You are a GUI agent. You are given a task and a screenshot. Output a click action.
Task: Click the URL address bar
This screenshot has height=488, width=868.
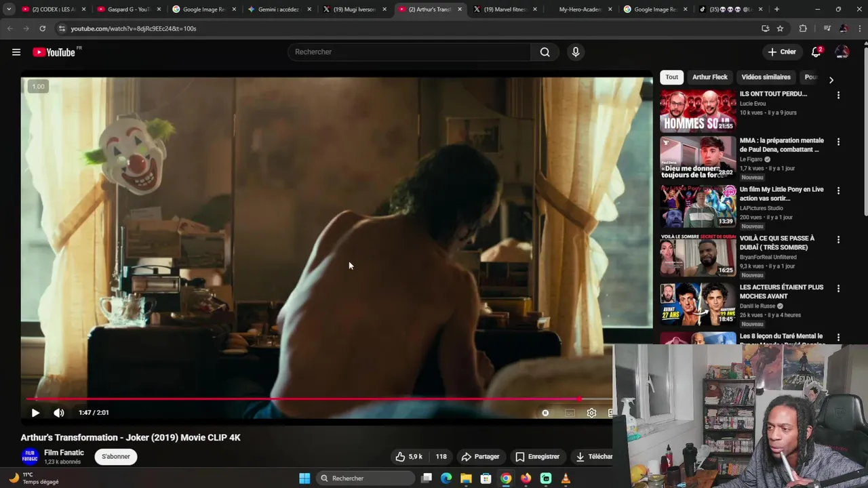click(x=407, y=28)
